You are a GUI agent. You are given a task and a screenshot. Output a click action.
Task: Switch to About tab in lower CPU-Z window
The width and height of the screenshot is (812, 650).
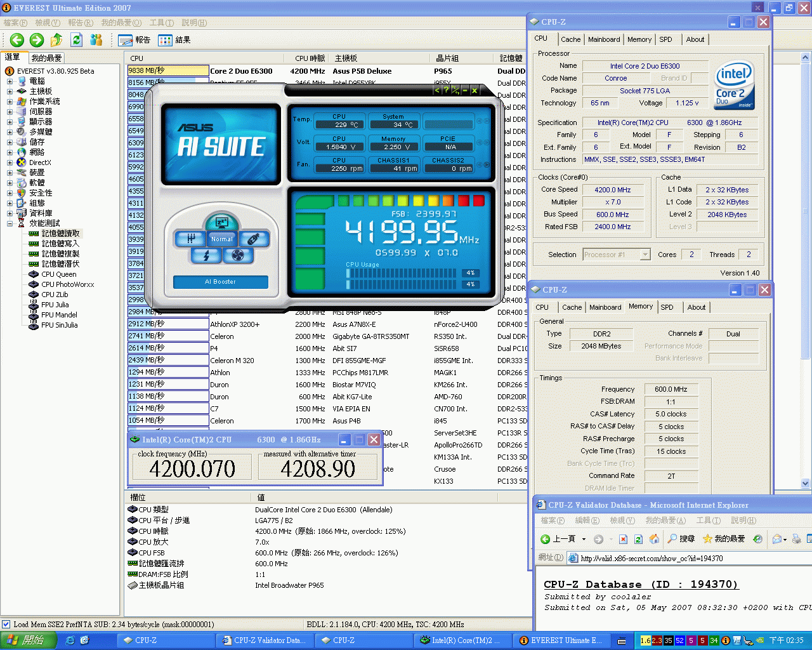point(696,307)
